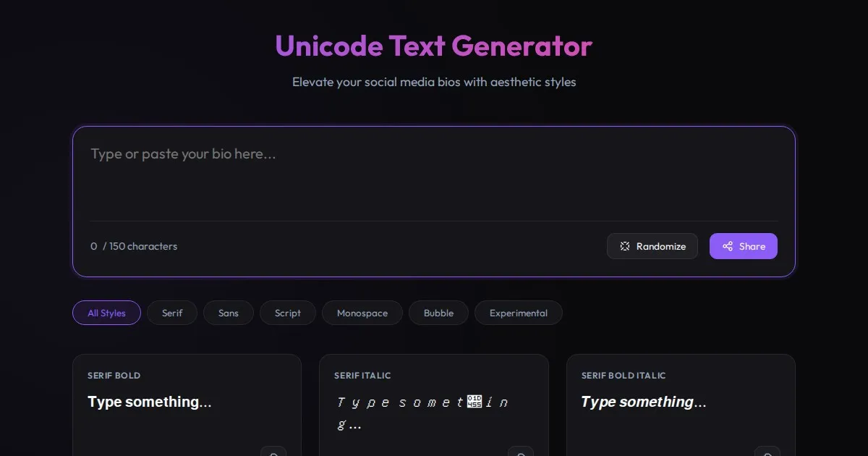The height and width of the screenshot is (456, 868).
Task: Click the Randomize dice icon
Action: pyautogui.click(x=625, y=246)
